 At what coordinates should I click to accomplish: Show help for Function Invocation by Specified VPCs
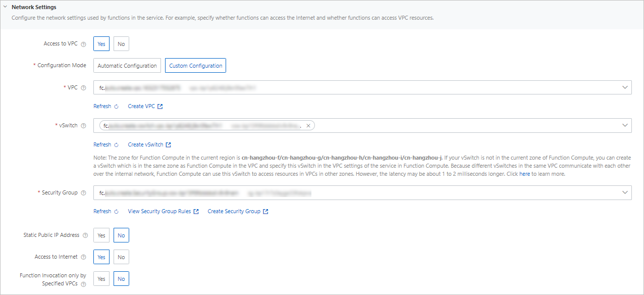pyautogui.click(x=84, y=284)
